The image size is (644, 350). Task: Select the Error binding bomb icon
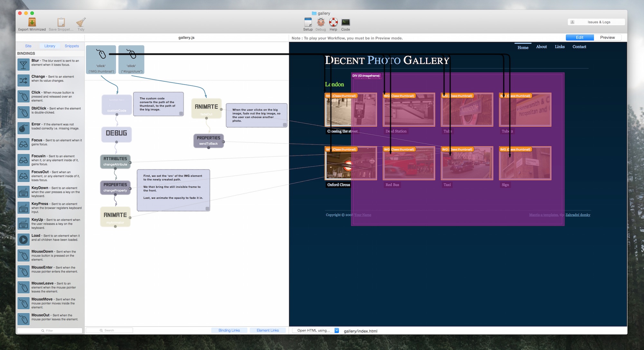[x=24, y=128]
